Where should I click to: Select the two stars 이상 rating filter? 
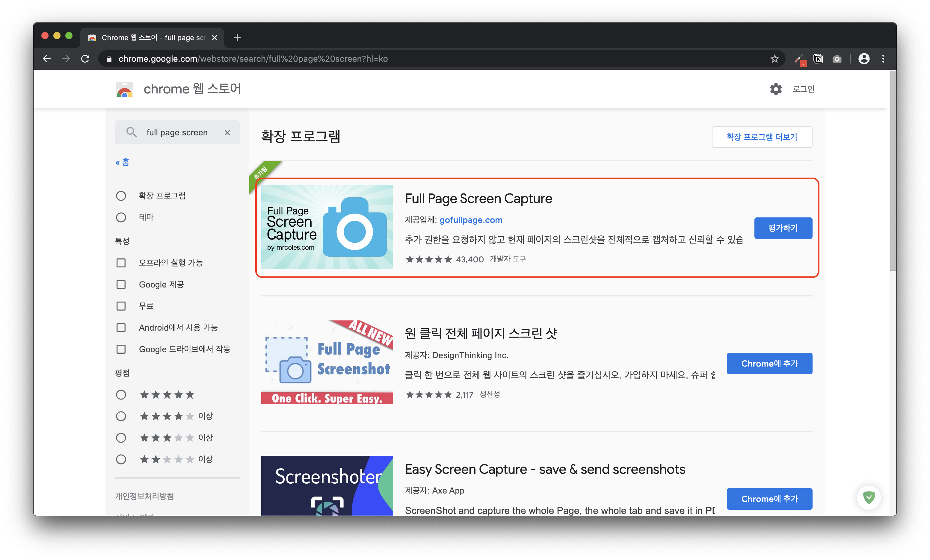tap(121, 459)
